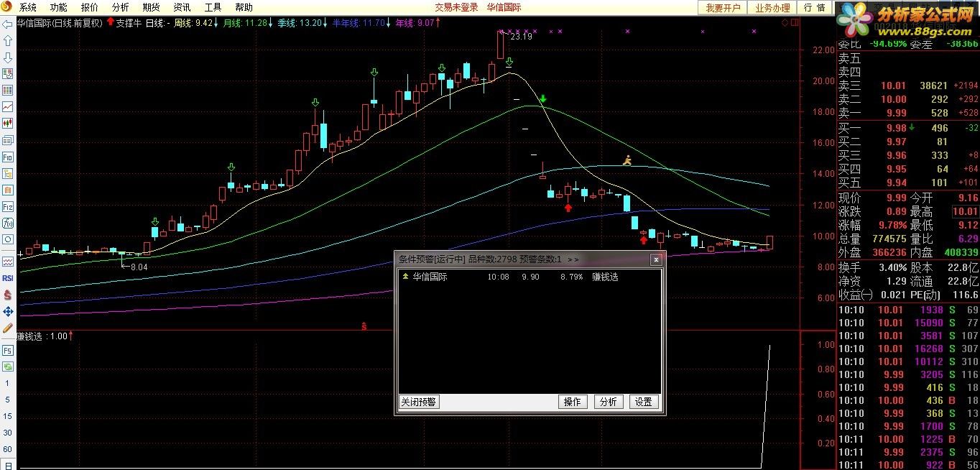
Task: Click the 分析 button in alert dialog
Action: click(x=608, y=402)
